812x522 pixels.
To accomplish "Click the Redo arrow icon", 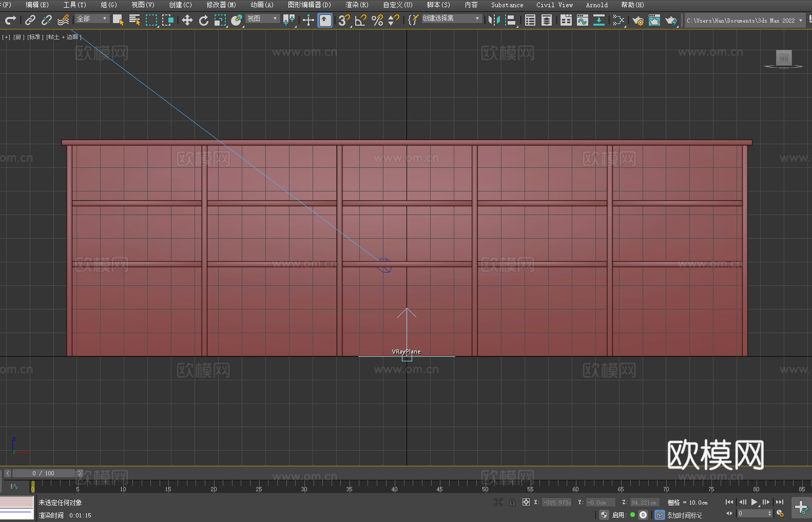I will (x=10, y=20).
